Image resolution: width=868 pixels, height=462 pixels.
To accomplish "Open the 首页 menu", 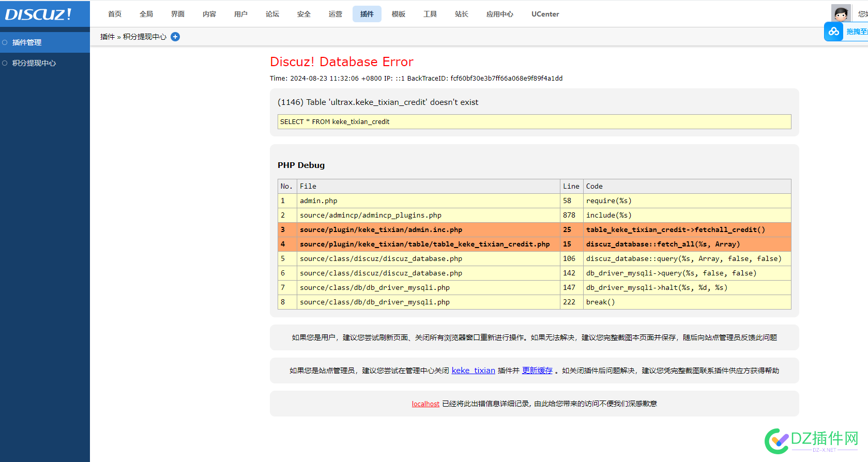I will pyautogui.click(x=115, y=14).
